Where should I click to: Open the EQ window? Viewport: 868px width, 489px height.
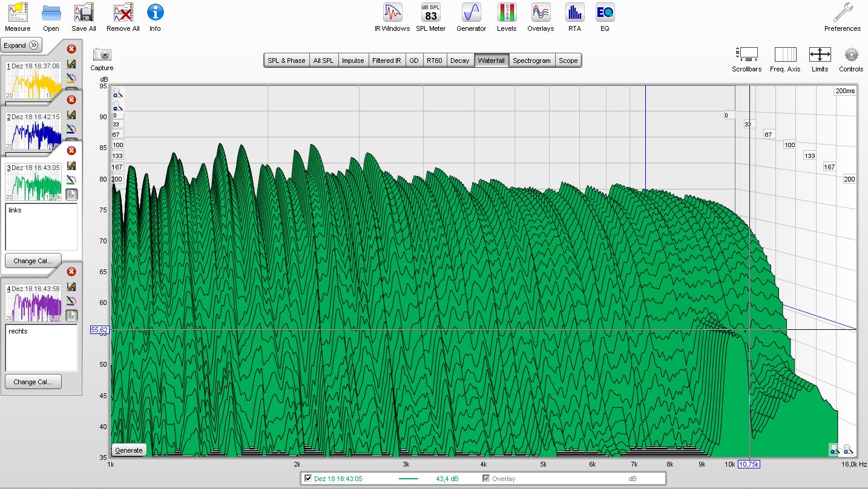click(x=605, y=17)
